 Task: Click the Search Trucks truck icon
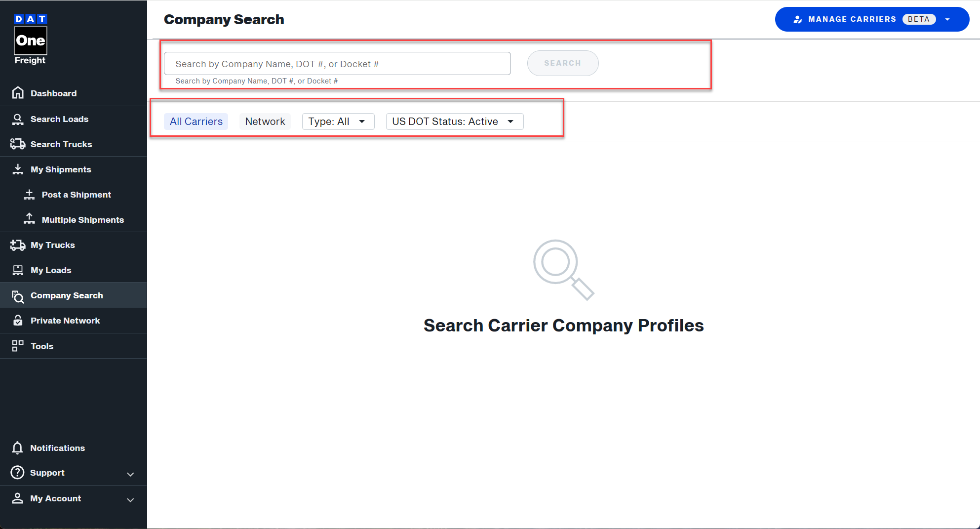coord(18,144)
